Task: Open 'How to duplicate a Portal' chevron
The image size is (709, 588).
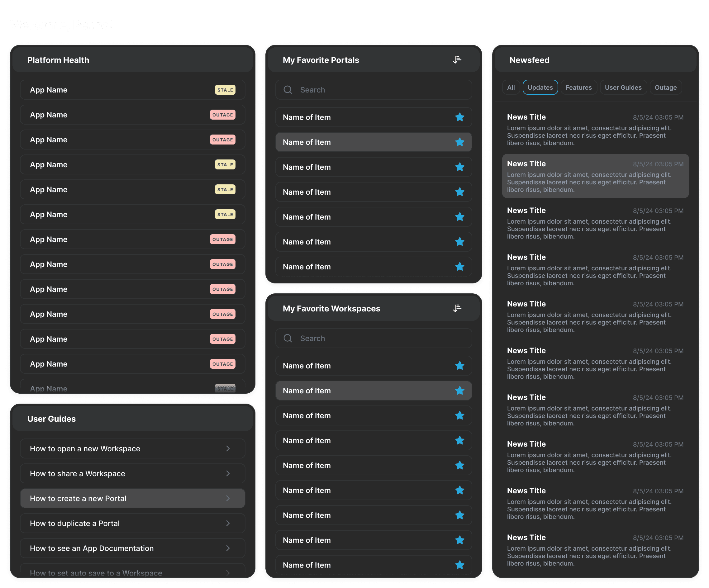Action: pyautogui.click(x=228, y=523)
